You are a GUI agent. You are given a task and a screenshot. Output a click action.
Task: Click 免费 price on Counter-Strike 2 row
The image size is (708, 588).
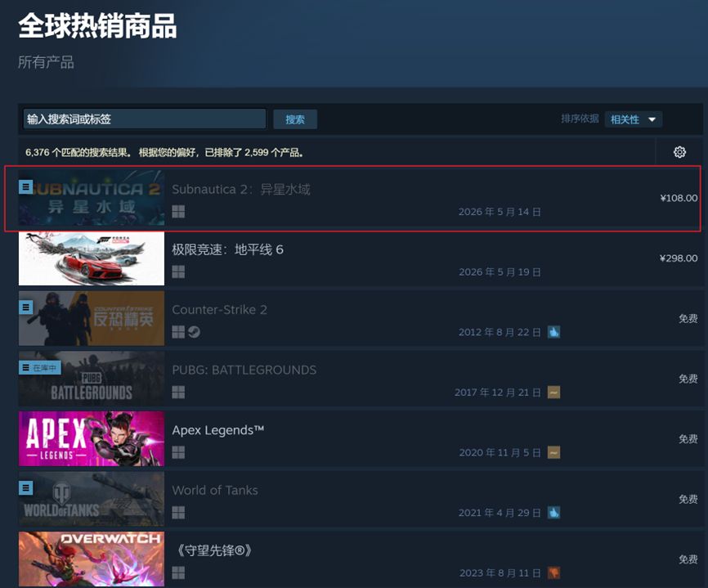(688, 318)
